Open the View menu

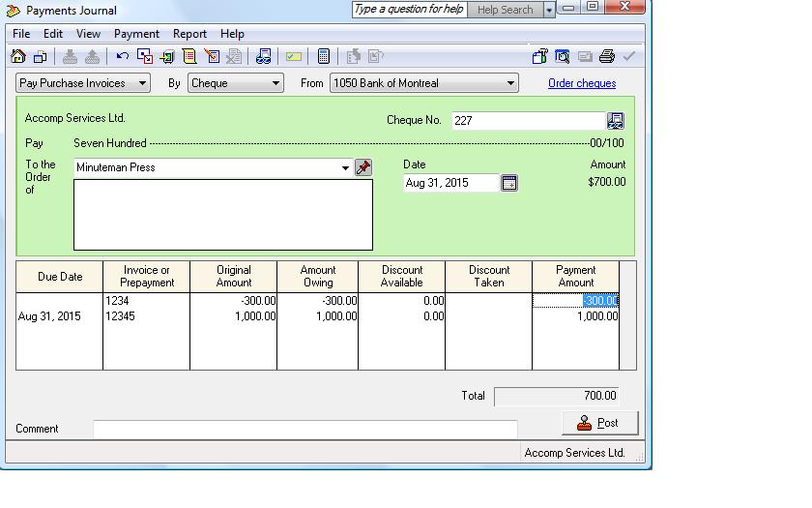[88, 34]
